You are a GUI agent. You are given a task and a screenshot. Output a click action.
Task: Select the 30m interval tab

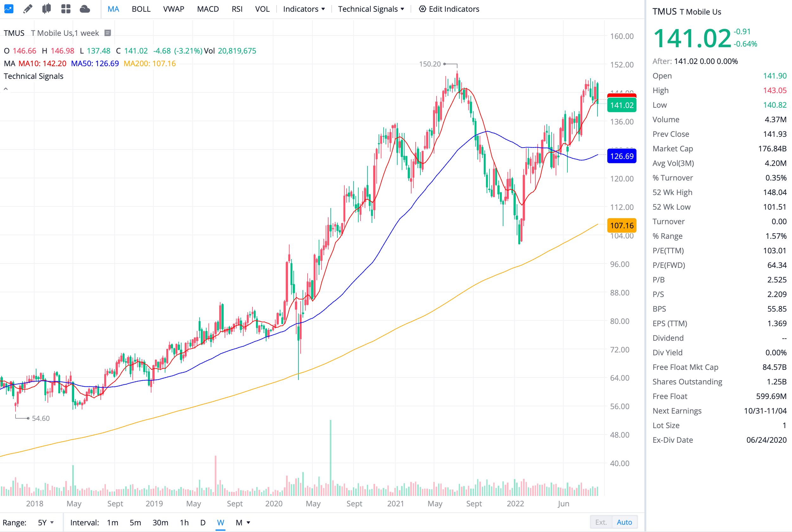tap(160, 522)
